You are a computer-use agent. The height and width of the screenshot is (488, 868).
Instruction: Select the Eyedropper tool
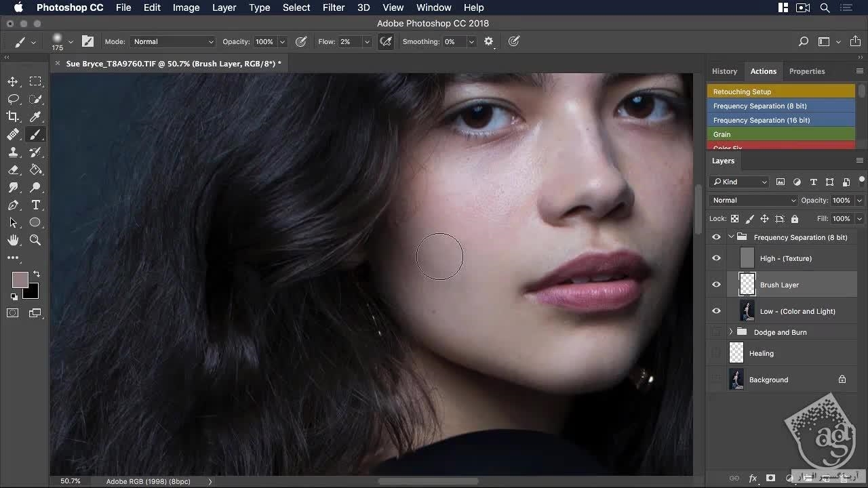35,117
